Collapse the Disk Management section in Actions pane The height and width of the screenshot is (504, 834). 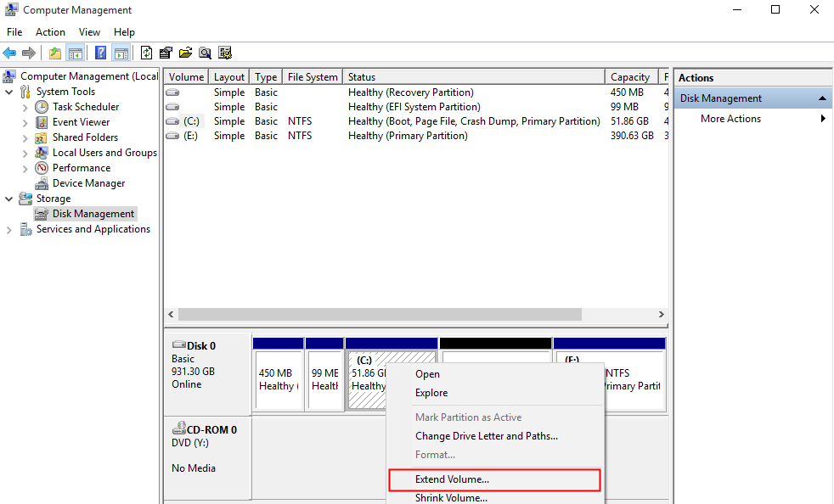coord(822,98)
